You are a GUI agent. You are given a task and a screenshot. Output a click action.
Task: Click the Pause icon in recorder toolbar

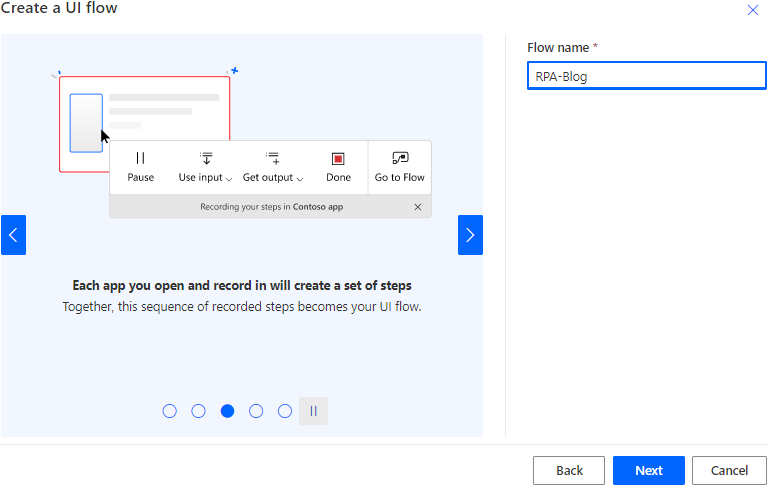click(x=140, y=158)
